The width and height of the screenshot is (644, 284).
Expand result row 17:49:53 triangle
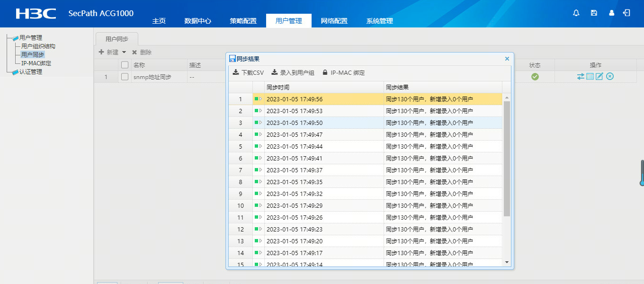[x=260, y=111]
